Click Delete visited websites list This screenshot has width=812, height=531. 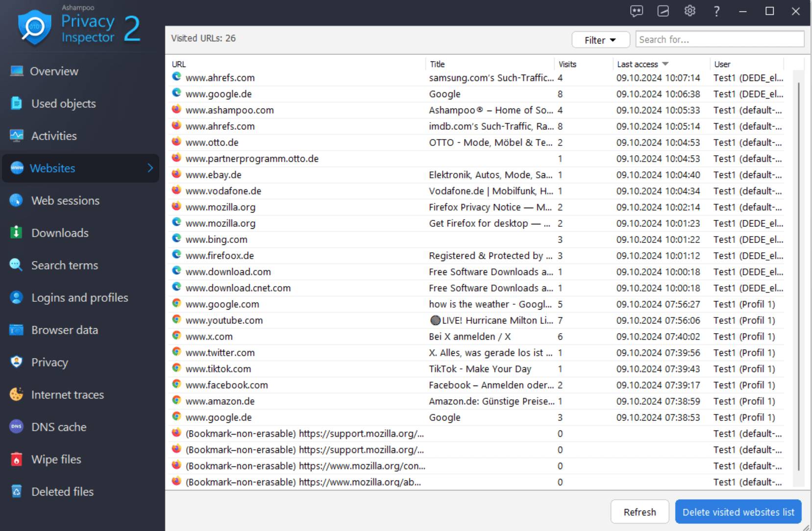point(737,511)
